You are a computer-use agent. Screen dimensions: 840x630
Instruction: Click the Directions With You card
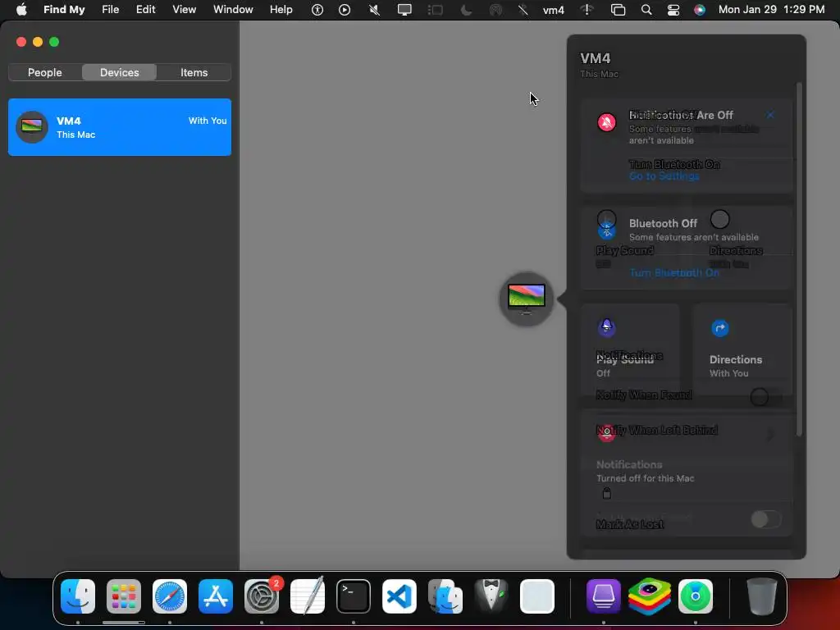[x=742, y=348]
